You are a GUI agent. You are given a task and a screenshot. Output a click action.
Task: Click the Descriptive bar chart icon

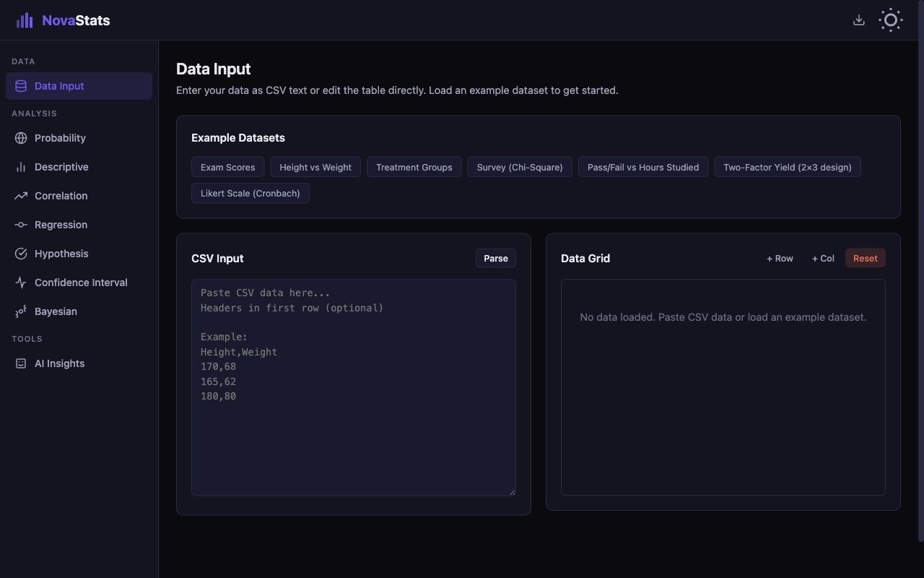click(21, 167)
